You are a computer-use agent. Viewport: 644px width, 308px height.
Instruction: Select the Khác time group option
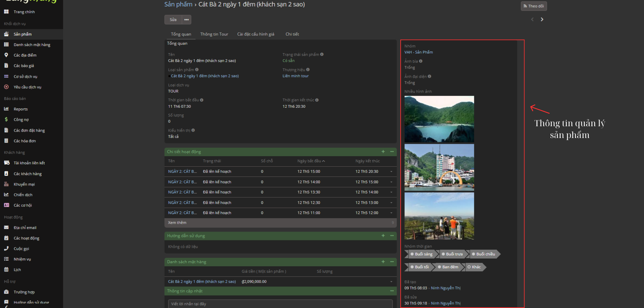tap(476, 267)
